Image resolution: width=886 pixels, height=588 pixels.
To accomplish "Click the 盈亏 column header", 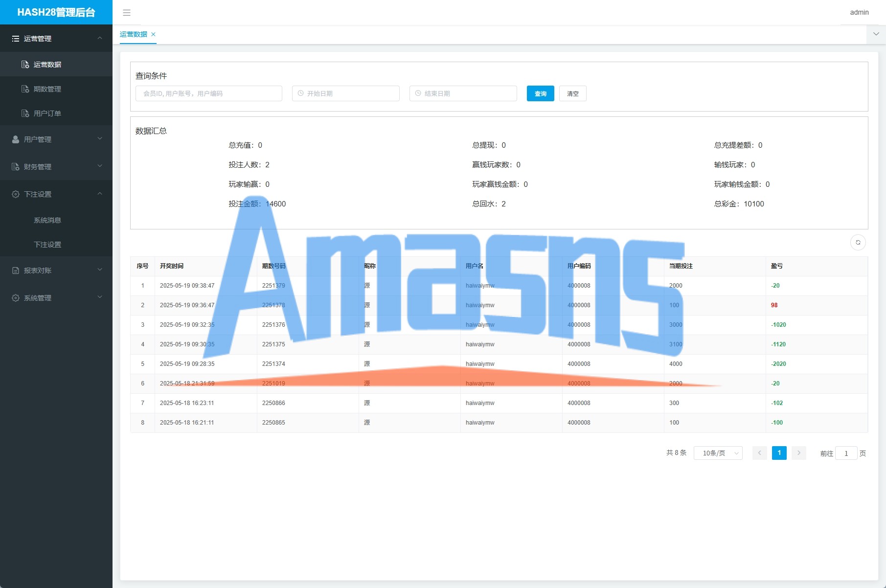I will (777, 266).
